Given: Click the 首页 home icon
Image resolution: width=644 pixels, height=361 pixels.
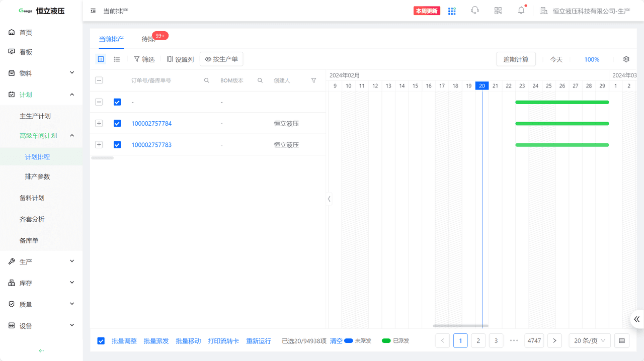Looking at the screenshot, I should pos(12,32).
